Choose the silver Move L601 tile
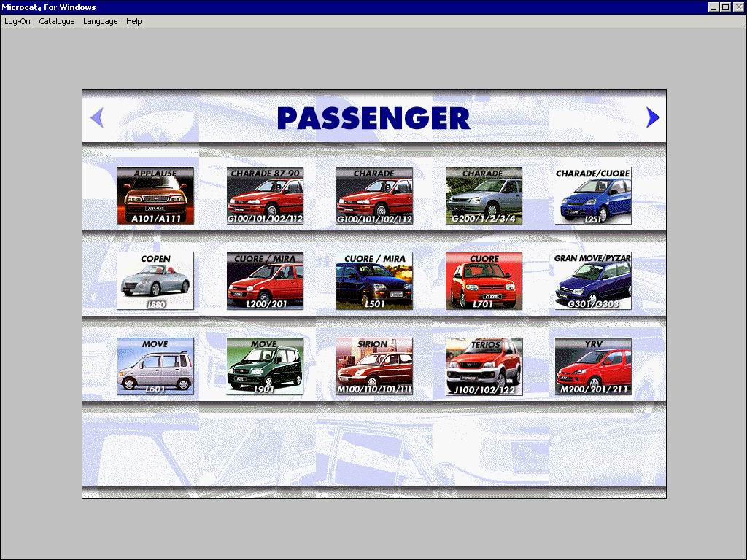The height and width of the screenshot is (560, 747). pyautogui.click(x=155, y=367)
